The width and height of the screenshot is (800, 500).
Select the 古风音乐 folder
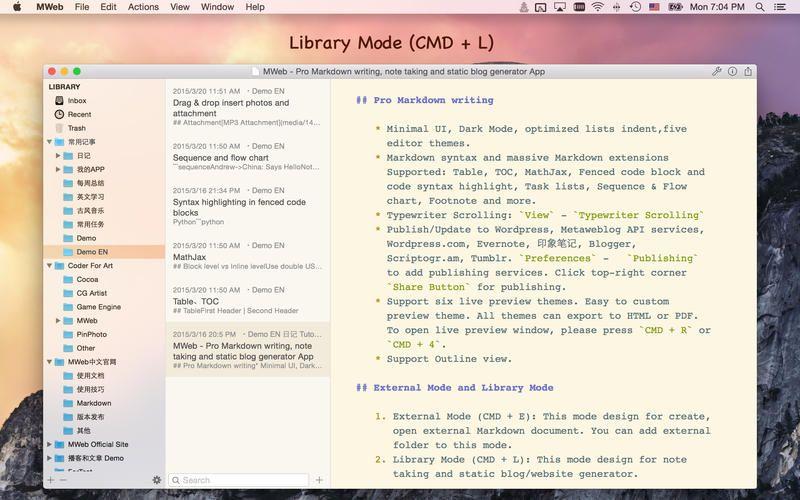[84, 211]
